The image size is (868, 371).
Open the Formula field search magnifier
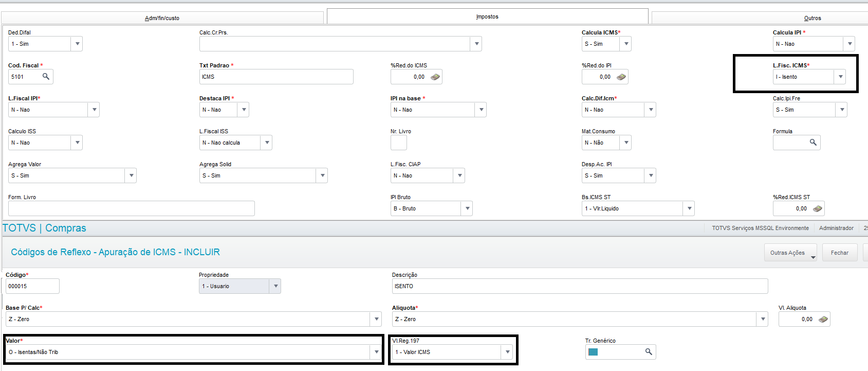point(813,143)
